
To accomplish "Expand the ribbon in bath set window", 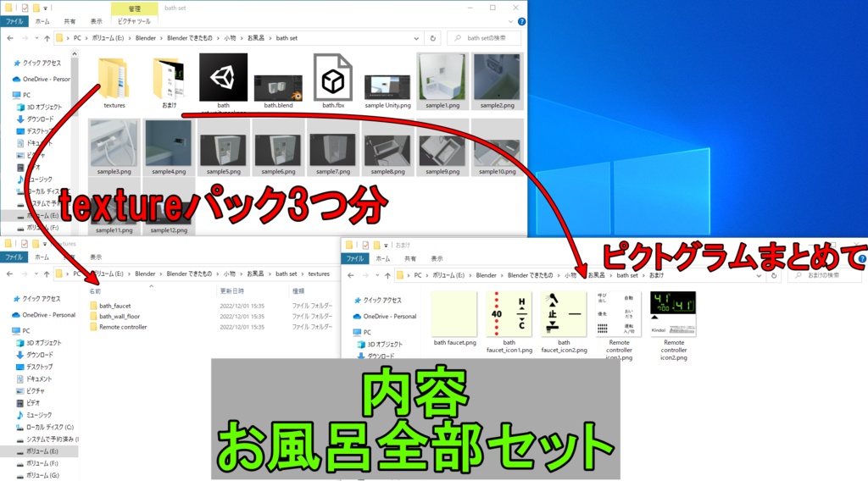I will tap(510, 21).
